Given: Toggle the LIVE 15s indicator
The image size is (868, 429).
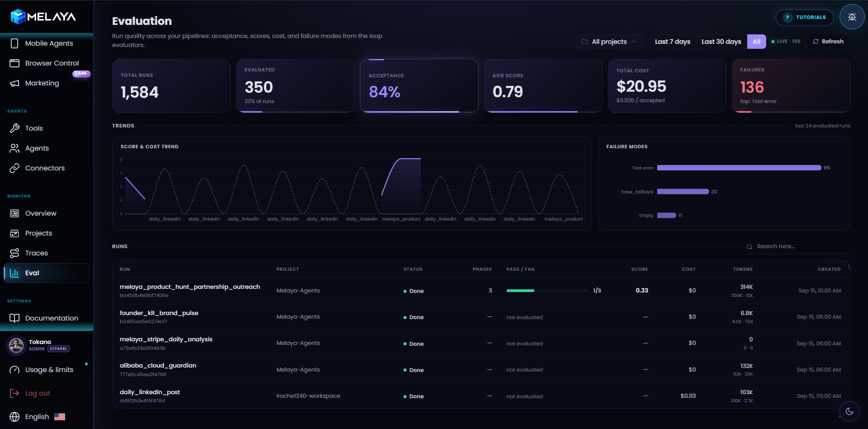Looking at the screenshot, I should pos(786,42).
